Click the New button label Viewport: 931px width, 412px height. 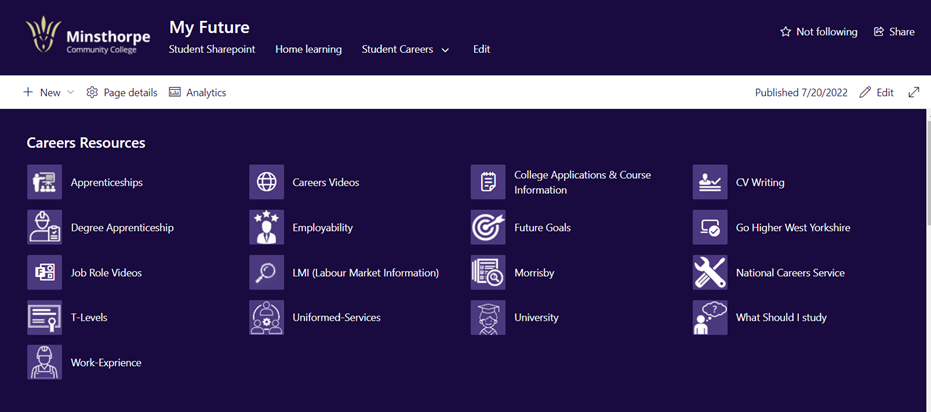pyautogui.click(x=50, y=93)
